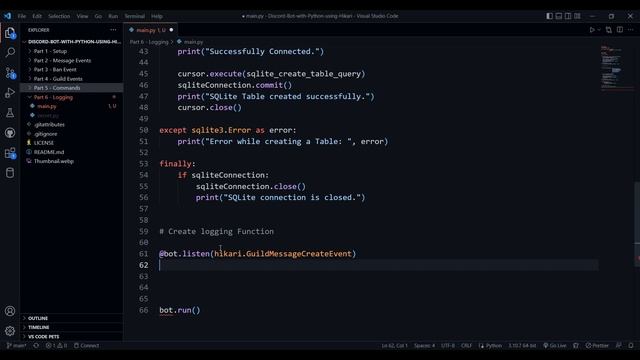This screenshot has height=360, width=640.
Task: Open the Run and Debug view icon
Action: (x=10, y=93)
